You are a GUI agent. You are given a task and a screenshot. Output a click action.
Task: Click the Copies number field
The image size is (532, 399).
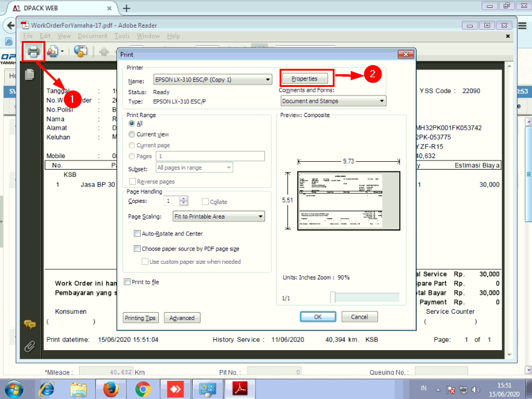point(171,201)
